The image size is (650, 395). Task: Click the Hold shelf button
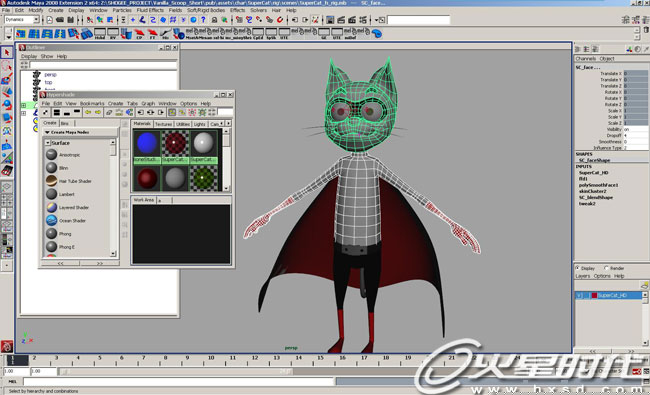[100, 34]
